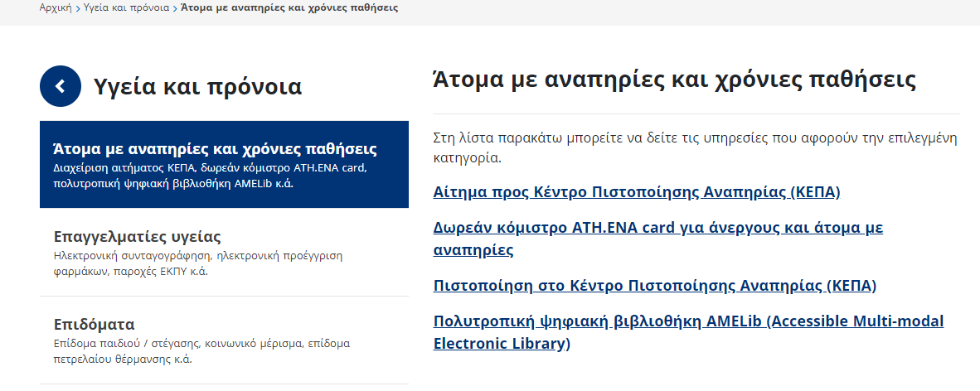The width and height of the screenshot is (980, 391).
Task: Select Επιδόματα category
Action: tap(224, 340)
